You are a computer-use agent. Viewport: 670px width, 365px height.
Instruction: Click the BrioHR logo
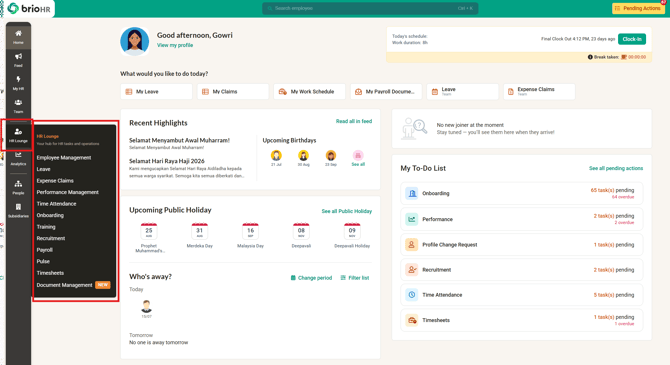tap(29, 8)
